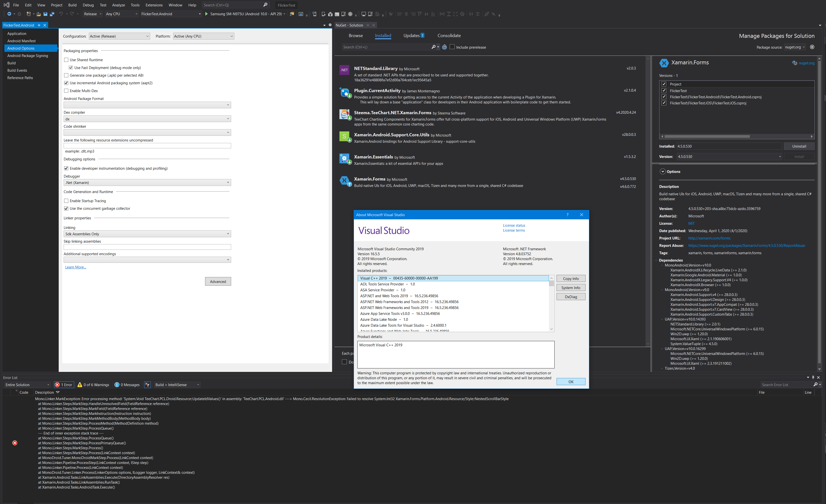Click the Advanced button

218,281
